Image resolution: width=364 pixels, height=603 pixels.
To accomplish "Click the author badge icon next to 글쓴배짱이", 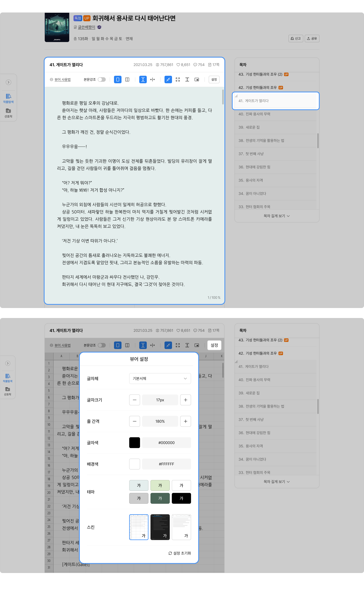I will point(99,27).
